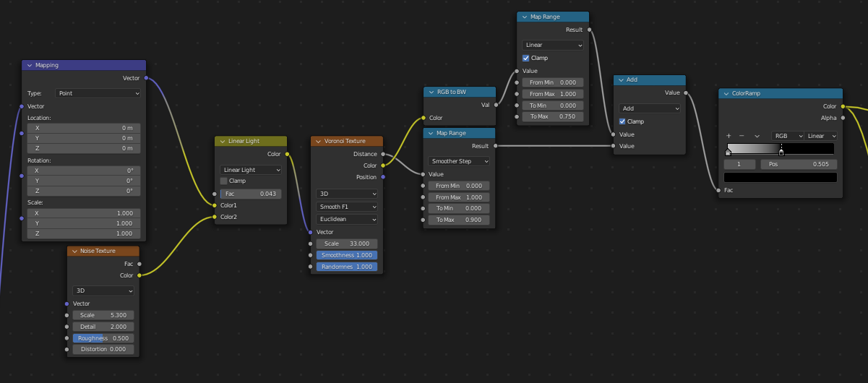Click the Mapping Vector input socket
Screen dimensions: 868x383
22,106
